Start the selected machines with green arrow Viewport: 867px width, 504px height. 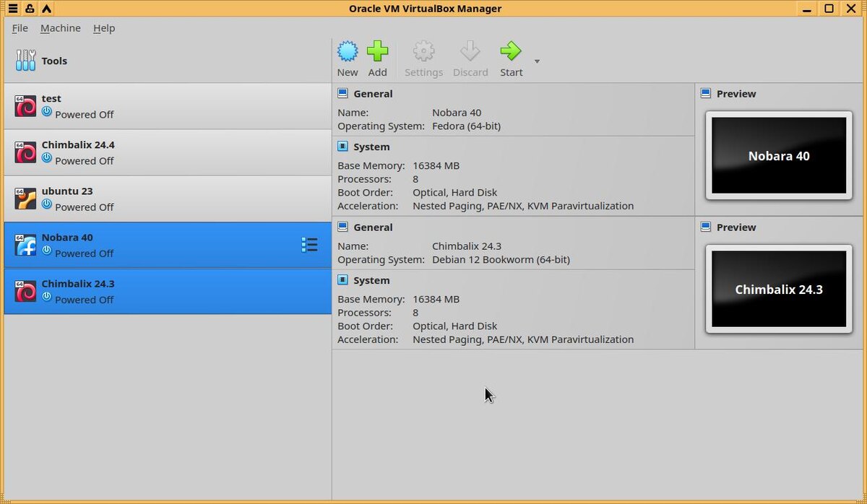coord(511,51)
